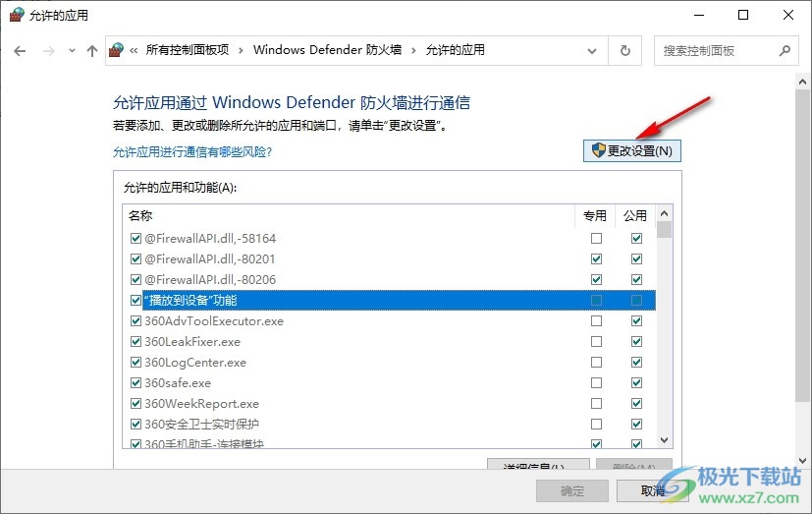Click the window vertical scrollbar thumb
Screen dimensions: 812x514
pyautogui.click(x=803, y=245)
